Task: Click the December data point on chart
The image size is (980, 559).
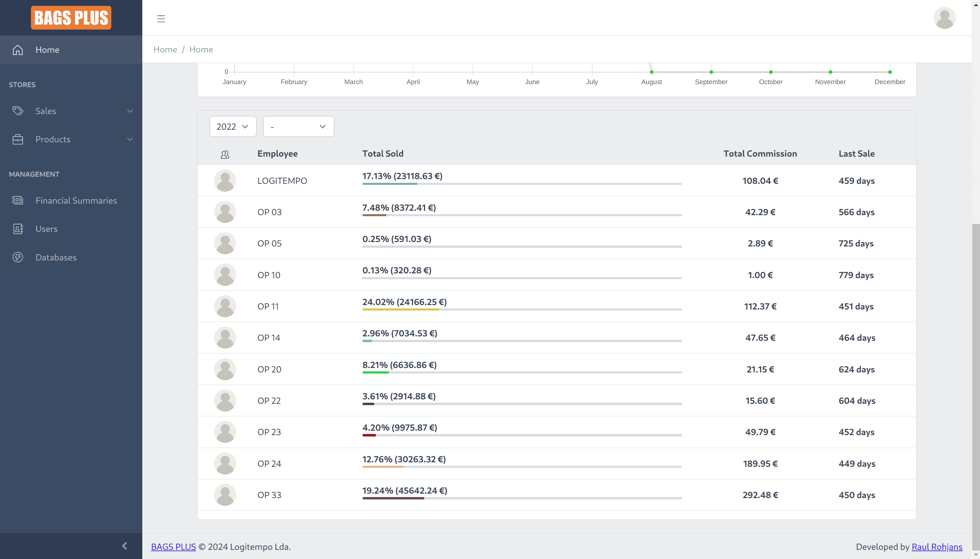Action: point(890,72)
